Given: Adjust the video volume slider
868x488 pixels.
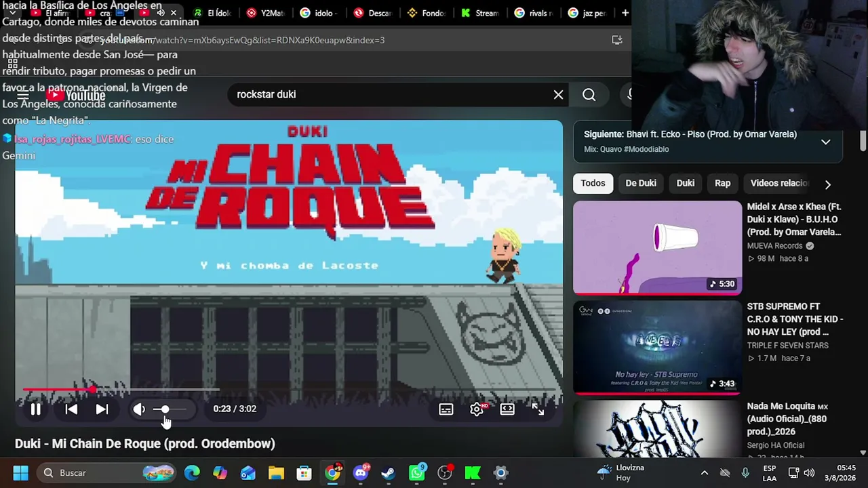Looking at the screenshot, I should [170, 409].
